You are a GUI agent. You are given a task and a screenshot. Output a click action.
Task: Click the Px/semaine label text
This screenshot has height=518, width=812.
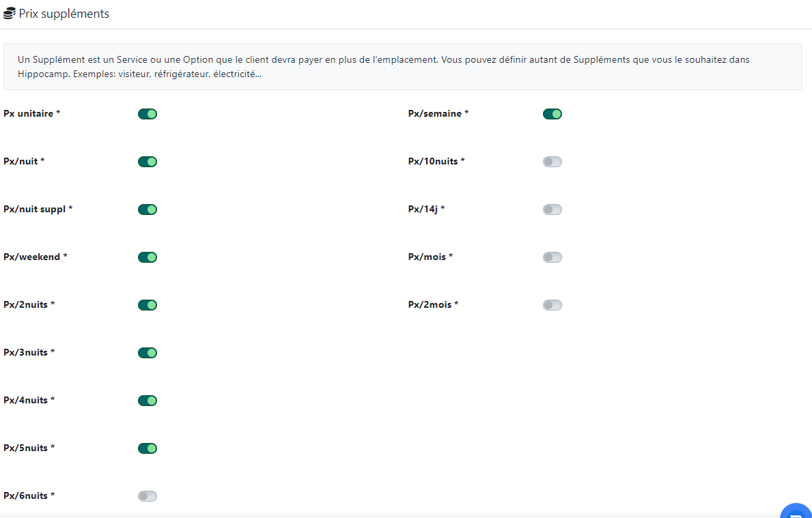[x=435, y=114]
